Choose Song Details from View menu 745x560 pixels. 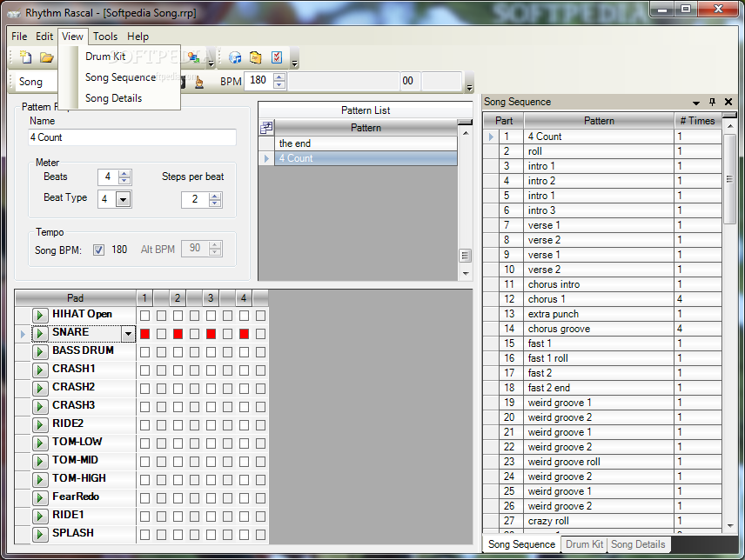click(113, 98)
